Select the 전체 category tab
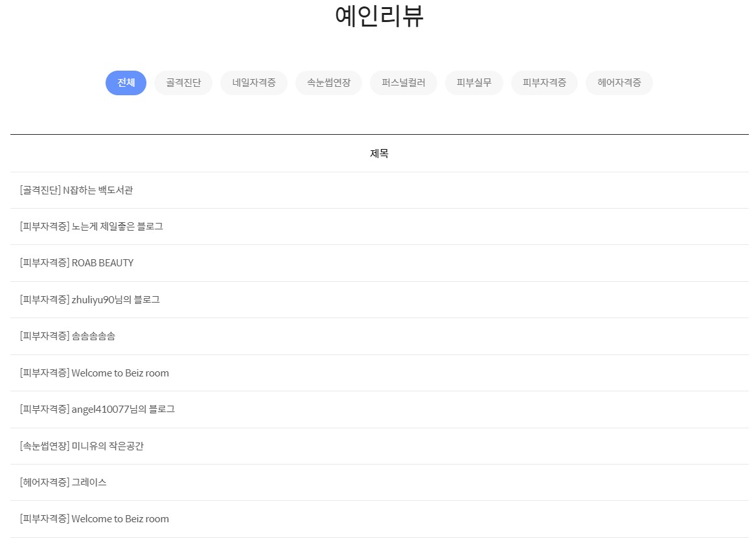This screenshot has width=756, height=554. pyautogui.click(x=126, y=83)
